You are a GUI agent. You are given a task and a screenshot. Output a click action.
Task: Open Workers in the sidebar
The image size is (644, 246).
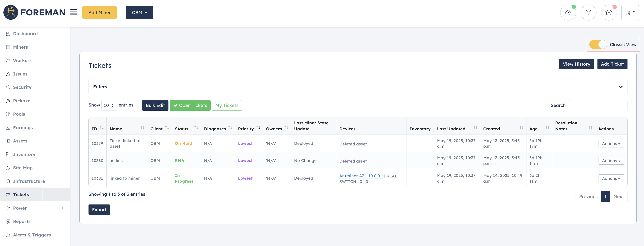22,60
